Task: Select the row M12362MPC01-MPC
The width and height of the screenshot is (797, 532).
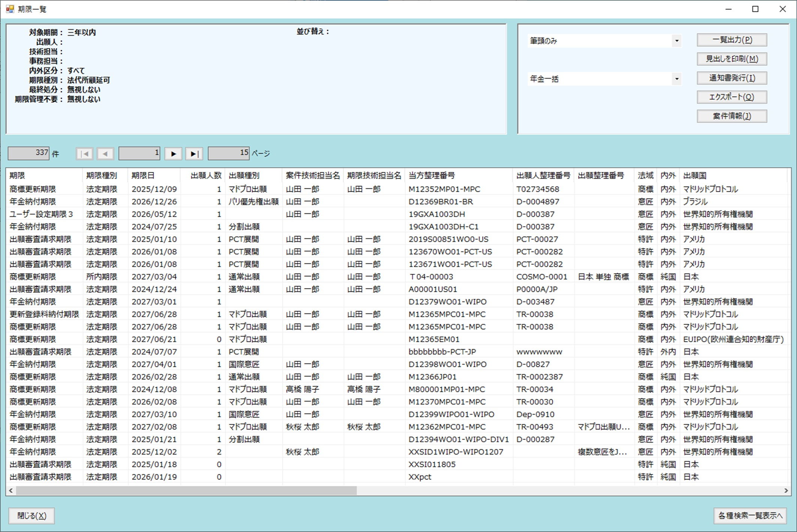Action: coord(397,427)
